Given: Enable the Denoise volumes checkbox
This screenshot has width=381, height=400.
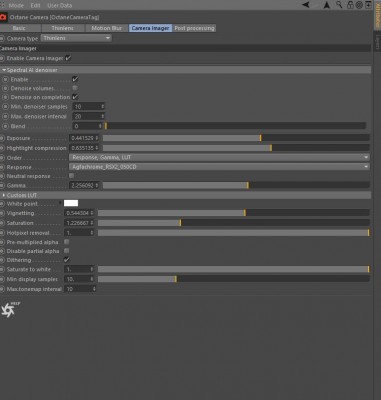Looking at the screenshot, I should pos(75,88).
